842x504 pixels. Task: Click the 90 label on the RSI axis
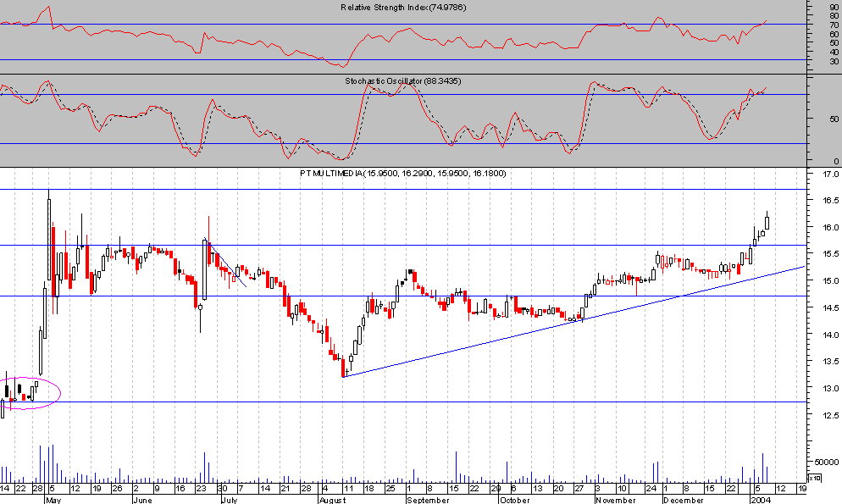pos(834,8)
